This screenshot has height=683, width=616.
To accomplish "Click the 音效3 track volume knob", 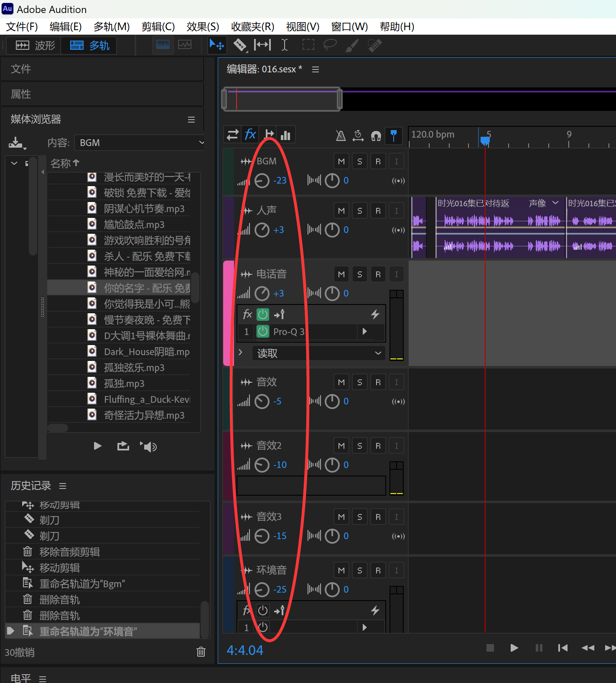I will click(x=262, y=536).
